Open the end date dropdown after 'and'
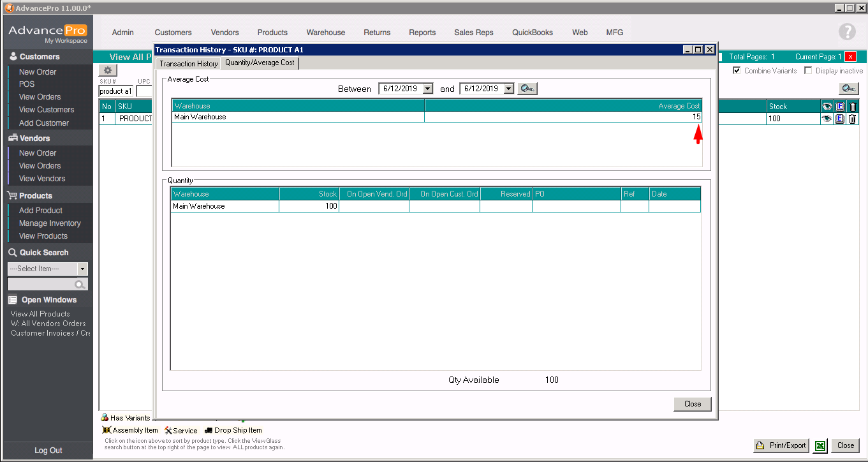The image size is (868, 462). 508,89
